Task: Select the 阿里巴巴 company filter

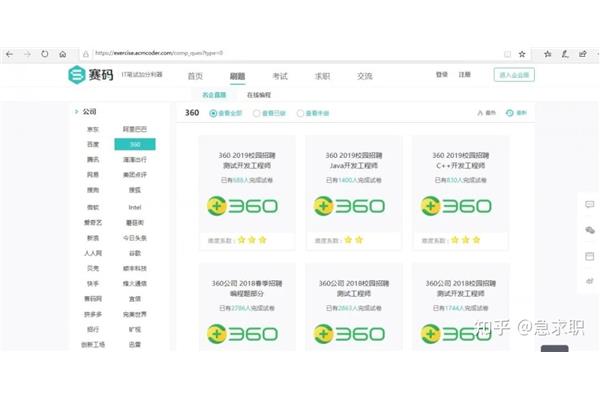Action: coord(135,129)
